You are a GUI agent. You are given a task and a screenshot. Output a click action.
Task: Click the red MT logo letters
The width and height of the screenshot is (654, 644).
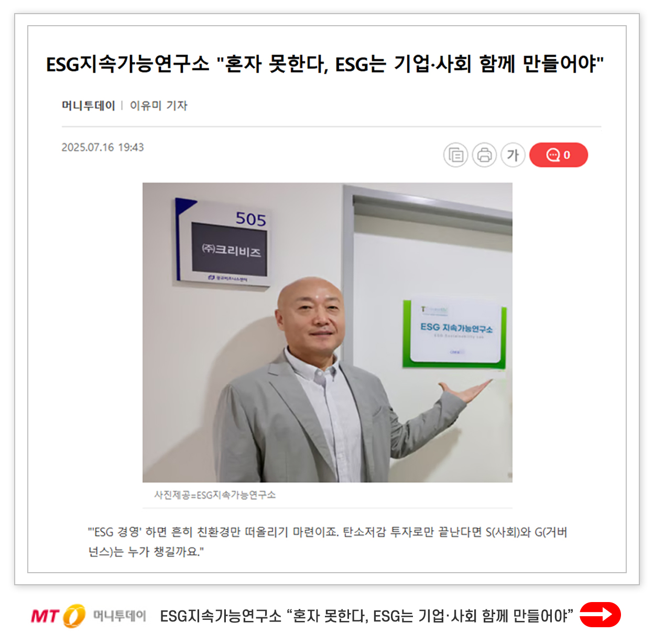46,616
